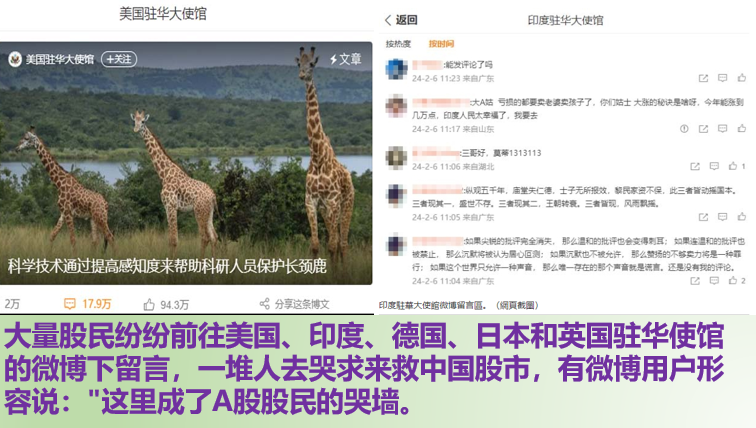Viewport: 756px width, 428px height.
Task: Open comments showing 17.9万 count
Action: click(87, 304)
